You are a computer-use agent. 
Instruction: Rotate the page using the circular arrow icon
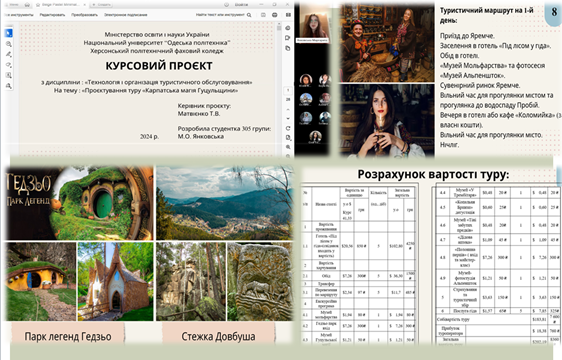click(x=288, y=128)
